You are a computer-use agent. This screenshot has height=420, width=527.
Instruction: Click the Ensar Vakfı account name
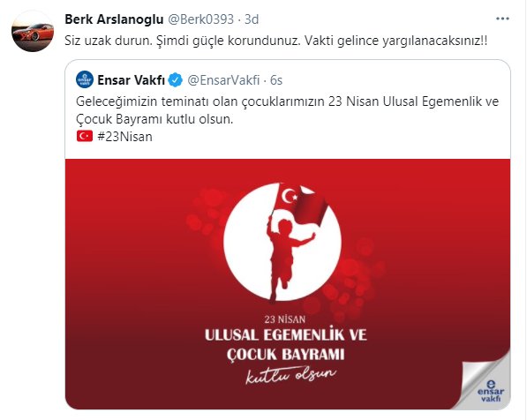pos(131,80)
